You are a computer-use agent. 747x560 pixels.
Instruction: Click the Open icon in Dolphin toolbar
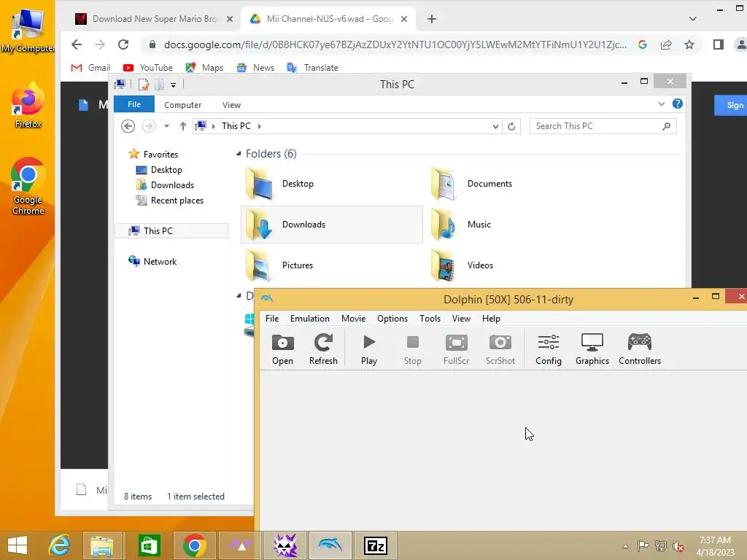click(x=282, y=349)
